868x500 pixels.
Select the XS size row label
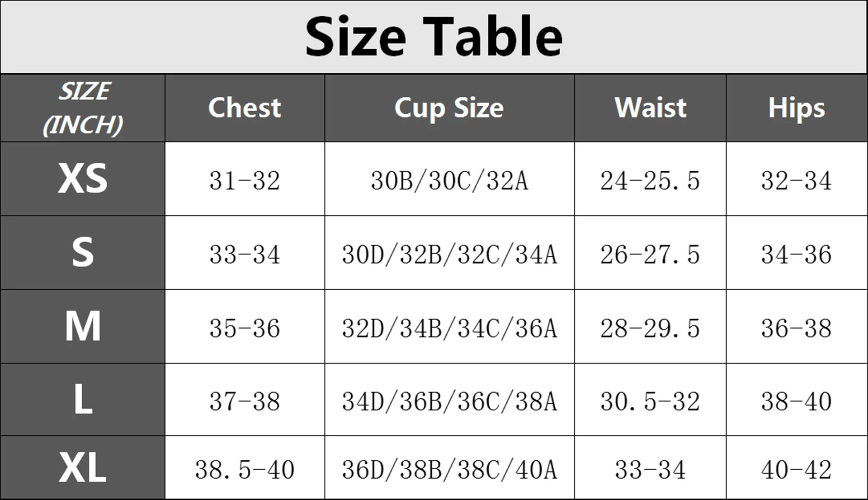click(83, 179)
